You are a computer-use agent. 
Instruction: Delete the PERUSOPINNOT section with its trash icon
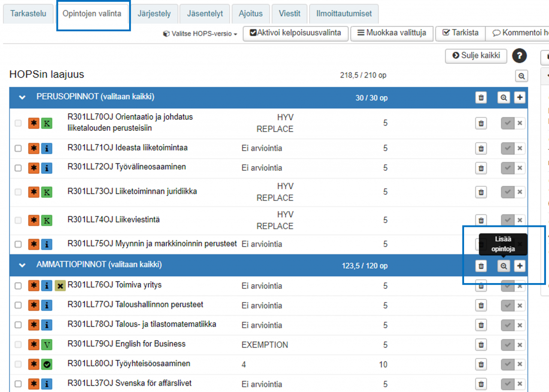coord(481,98)
